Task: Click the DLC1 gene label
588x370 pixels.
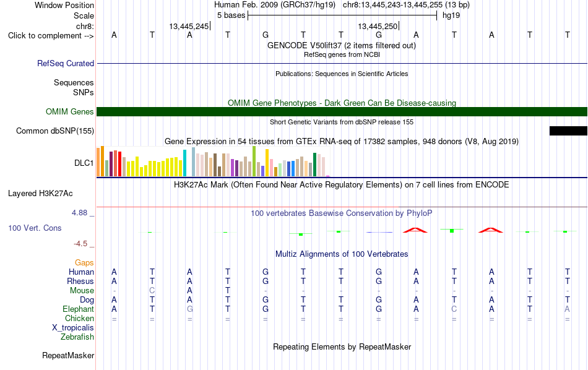Action: (x=84, y=163)
